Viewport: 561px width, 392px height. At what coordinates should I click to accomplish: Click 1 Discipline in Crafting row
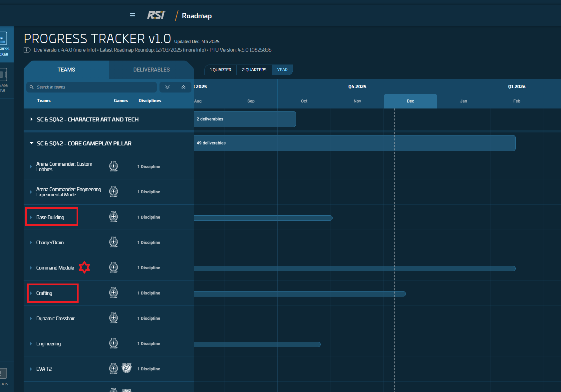tap(149, 293)
